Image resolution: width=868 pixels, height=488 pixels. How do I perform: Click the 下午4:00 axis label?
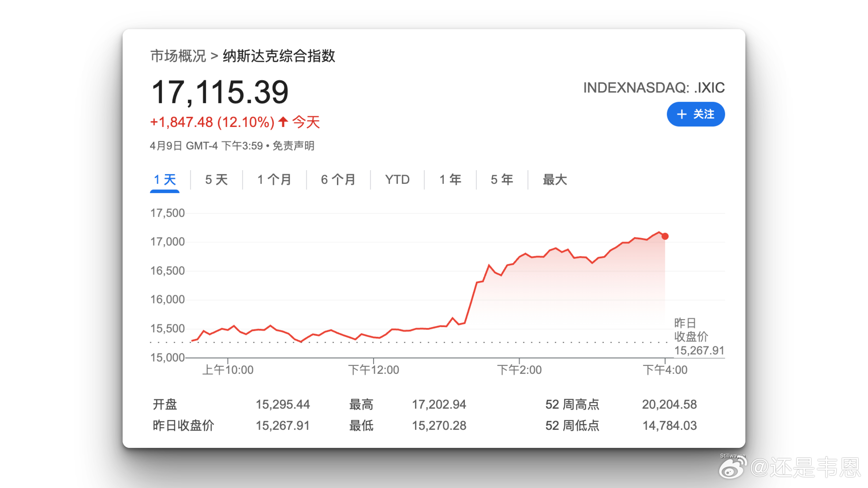pyautogui.click(x=665, y=370)
